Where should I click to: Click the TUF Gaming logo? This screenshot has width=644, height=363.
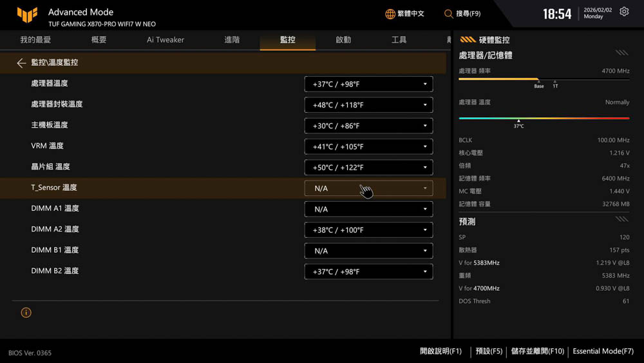(27, 15)
